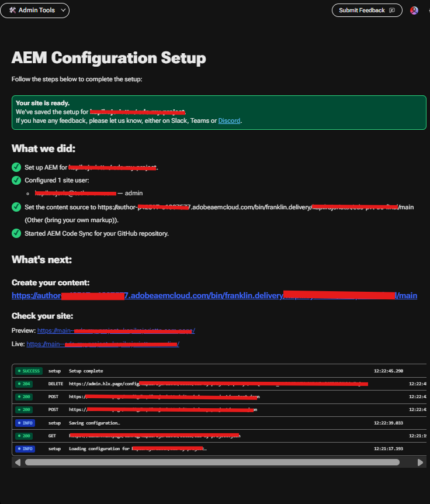This screenshot has width=430, height=504.
Task: Click the checkmark beside Set the content source
Action: click(x=16, y=207)
